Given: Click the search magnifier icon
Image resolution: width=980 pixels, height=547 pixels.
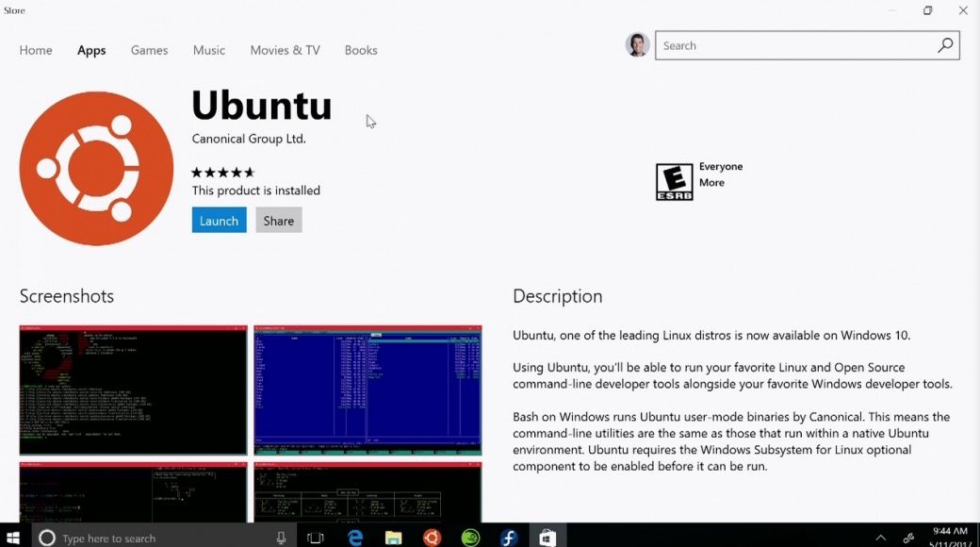Looking at the screenshot, I should click(946, 45).
